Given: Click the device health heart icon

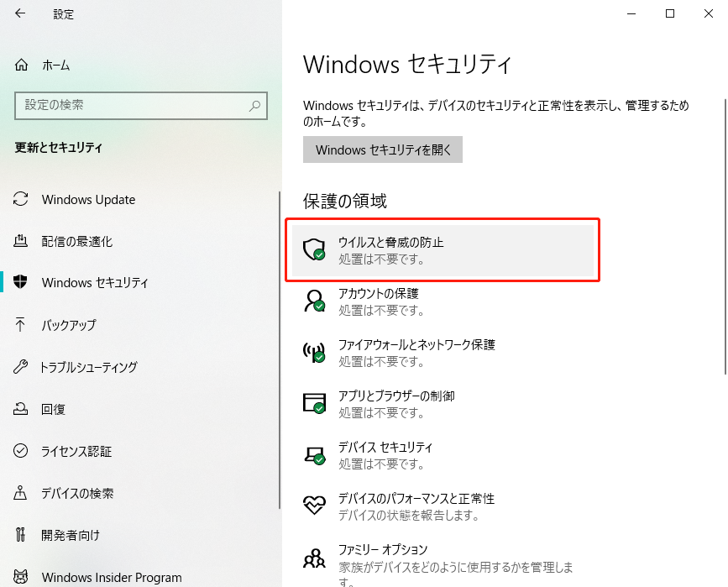Looking at the screenshot, I should tap(314, 506).
